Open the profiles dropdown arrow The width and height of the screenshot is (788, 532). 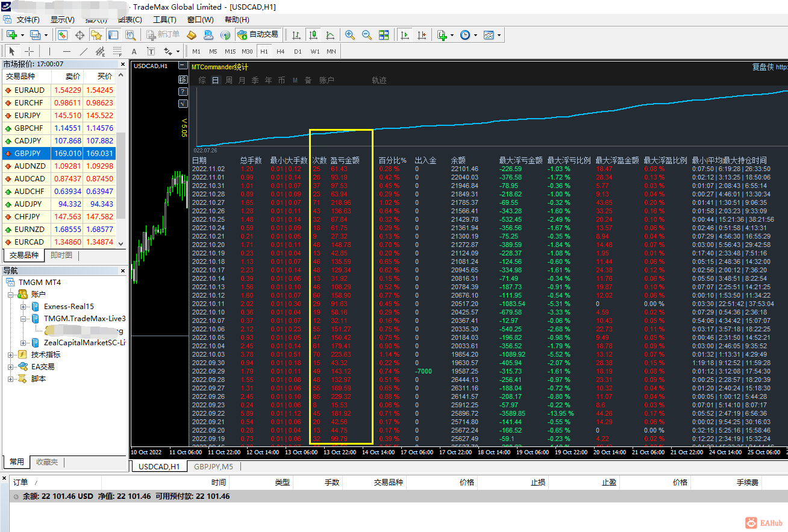pos(45,35)
